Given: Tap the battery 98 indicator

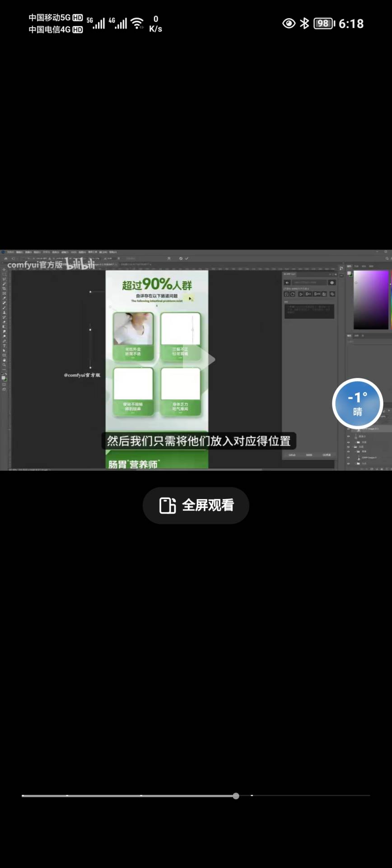Looking at the screenshot, I should point(324,23).
